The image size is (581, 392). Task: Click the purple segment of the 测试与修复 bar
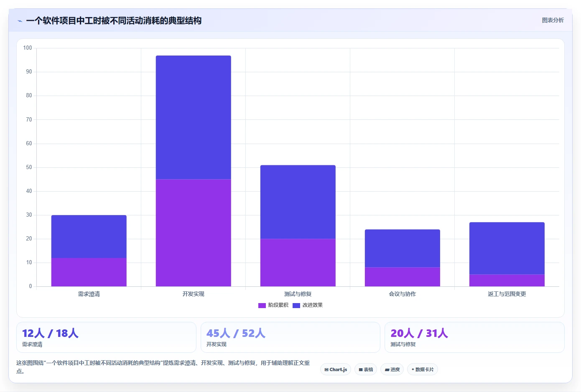click(x=298, y=263)
